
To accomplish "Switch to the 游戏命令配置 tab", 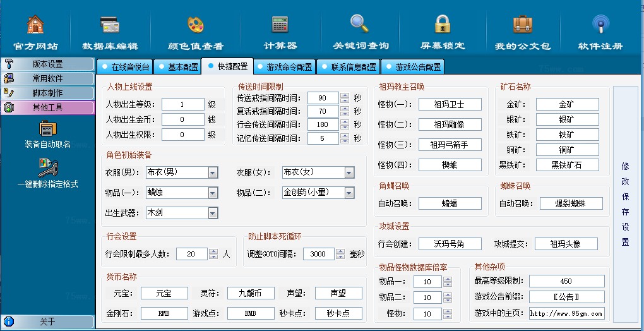I will [x=283, y=66].
